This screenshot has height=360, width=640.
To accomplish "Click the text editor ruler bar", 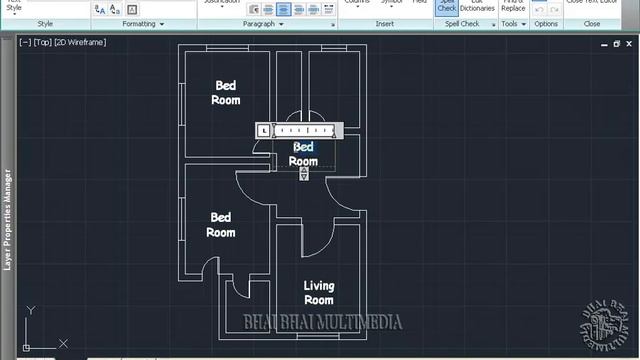I will click(x=303, y=131).
